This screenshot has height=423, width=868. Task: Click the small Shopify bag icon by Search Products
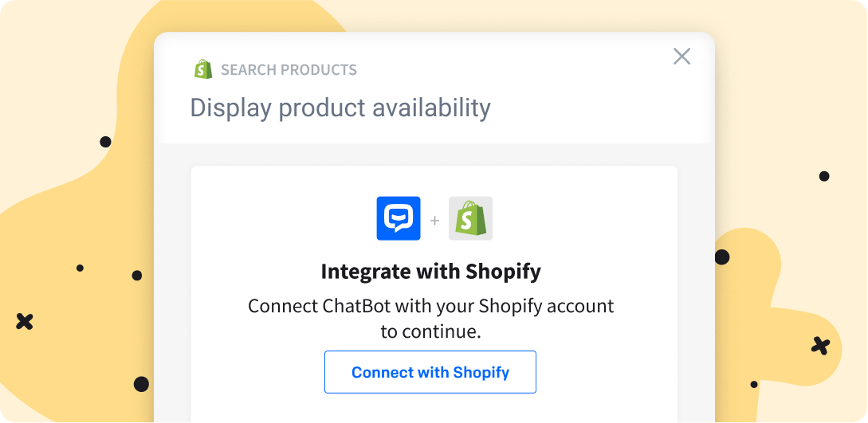pyautogui.click(x=203, y=69)
